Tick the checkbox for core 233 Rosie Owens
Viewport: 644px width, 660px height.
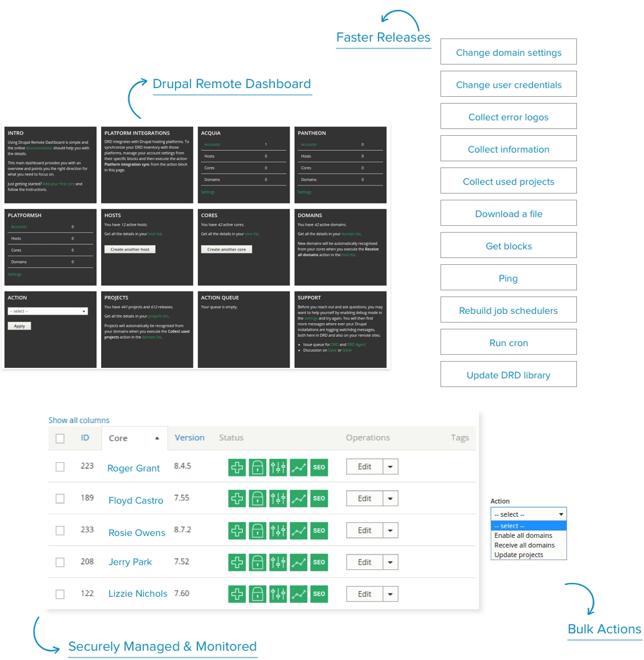(x=60, y=530)
